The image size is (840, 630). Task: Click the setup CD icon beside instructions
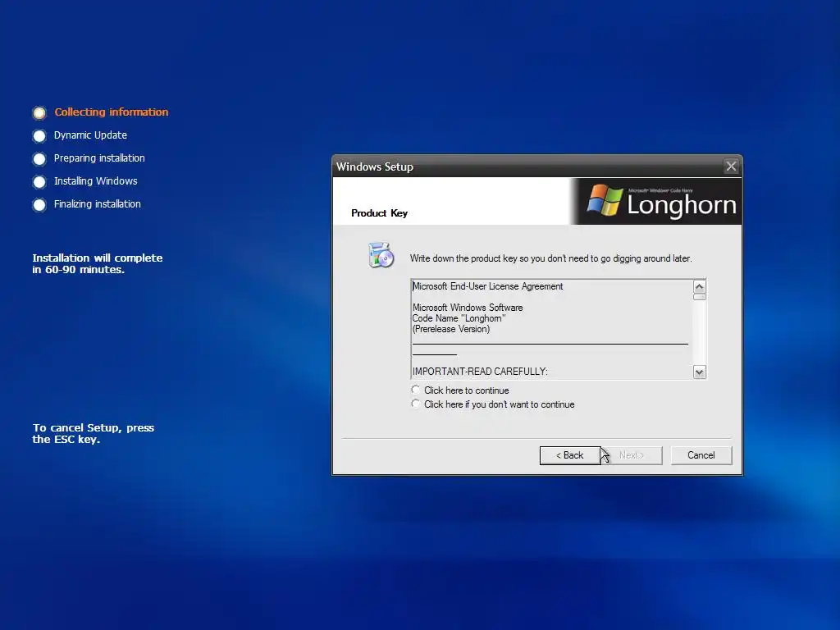tap(381, 255)
